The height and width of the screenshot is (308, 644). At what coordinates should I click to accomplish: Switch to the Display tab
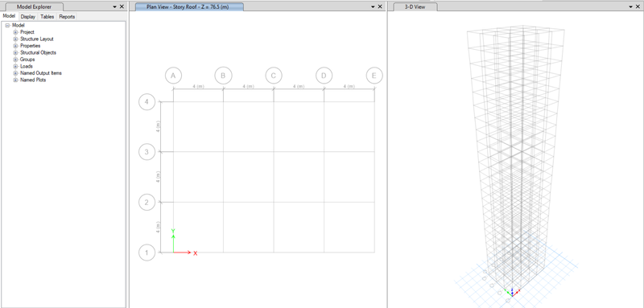click(x=28, y=17)
